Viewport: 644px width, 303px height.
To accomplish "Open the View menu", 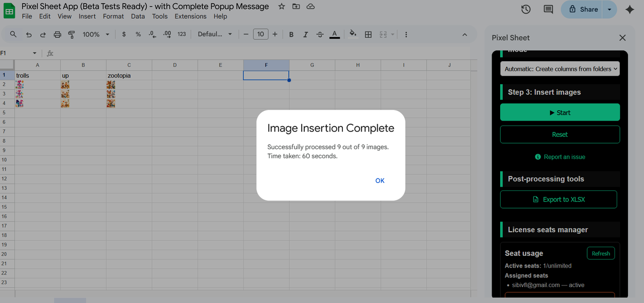I will (x=64, y=16).
